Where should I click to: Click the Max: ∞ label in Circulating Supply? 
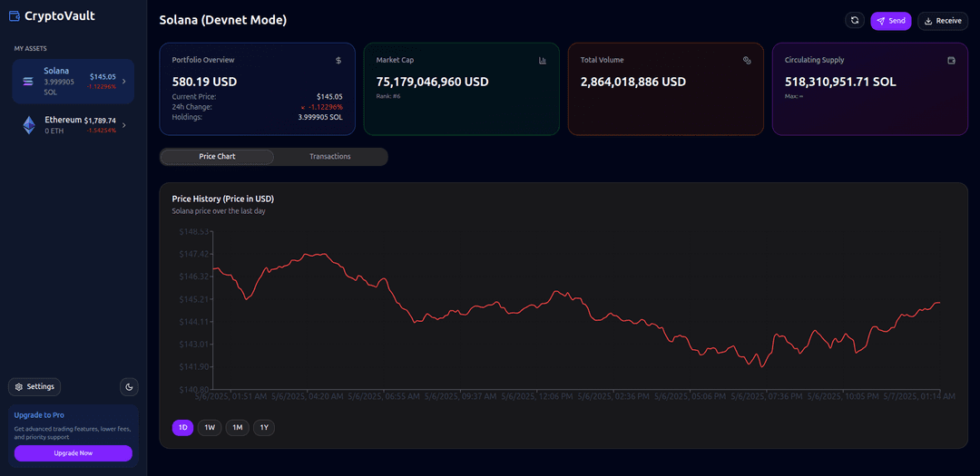[x=794, y=96]
